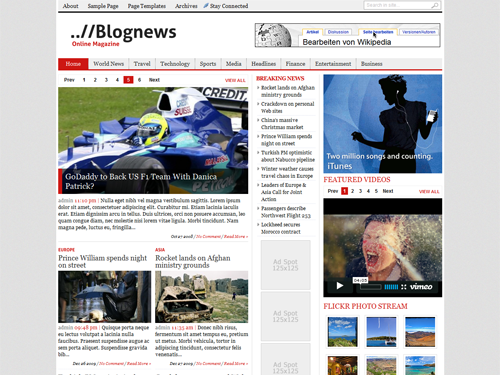Image resolution: width=500 pixels, height=375 pixels.
Task: Click the Blognews site logo
Action: pyautogui.click(x=123, y=35)
